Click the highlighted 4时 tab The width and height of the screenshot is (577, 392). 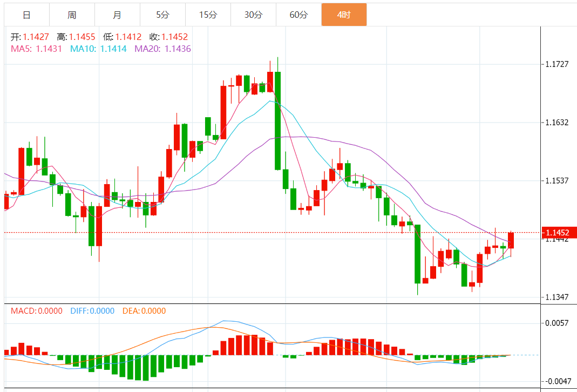pos(344,15)
